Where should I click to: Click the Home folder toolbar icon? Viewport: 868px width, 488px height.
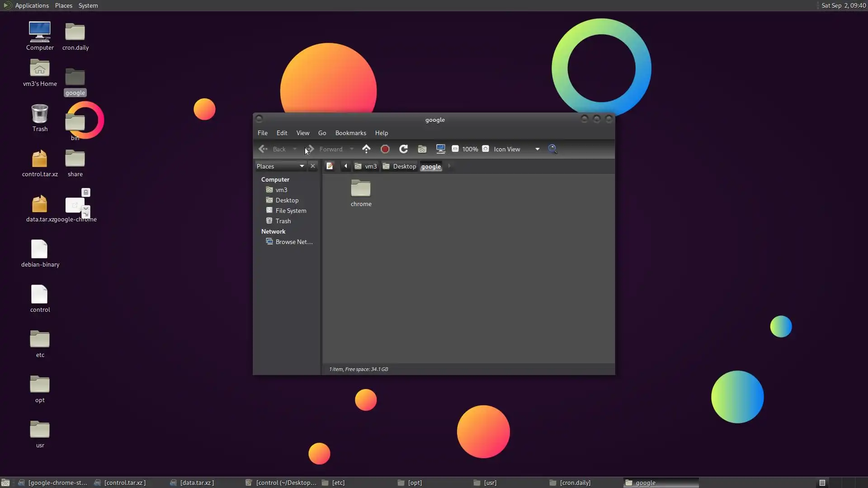click(422, 149)
